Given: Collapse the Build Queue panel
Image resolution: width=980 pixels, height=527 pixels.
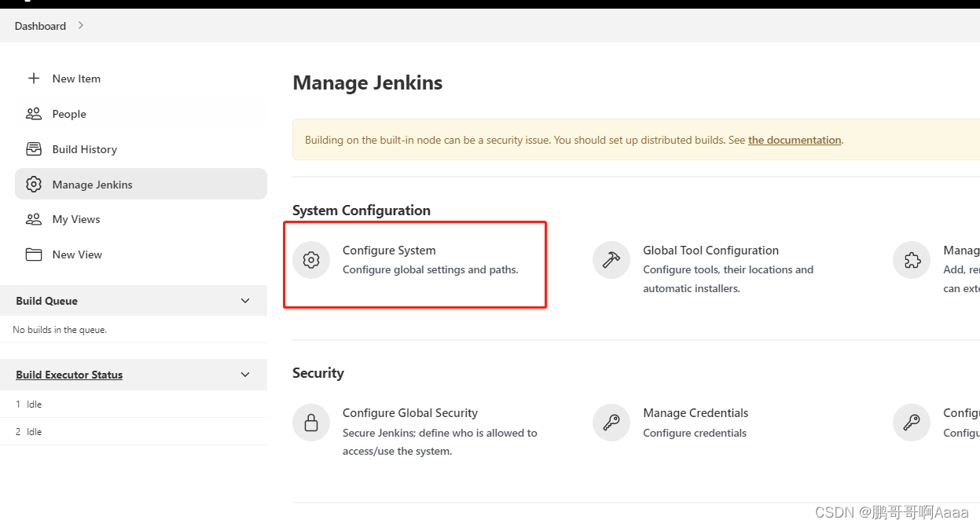Looking at the screenshot, I should tap(245, 301).
